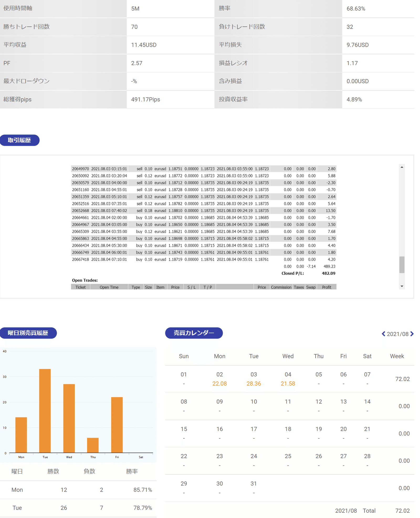The width and height of the screenshot is (420, 518).
Task: Select the subtotal profit 489.23
Action: pos(329,266)
